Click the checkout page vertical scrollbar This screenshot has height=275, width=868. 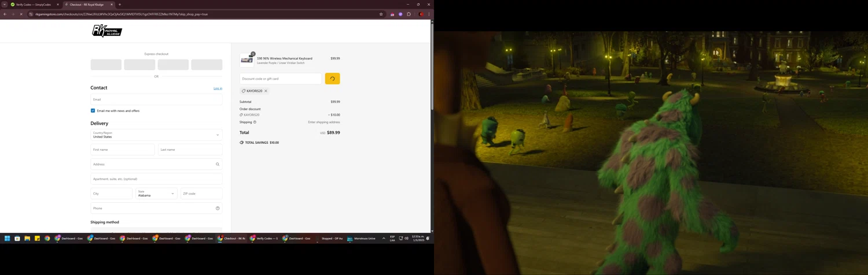(432, 66)
